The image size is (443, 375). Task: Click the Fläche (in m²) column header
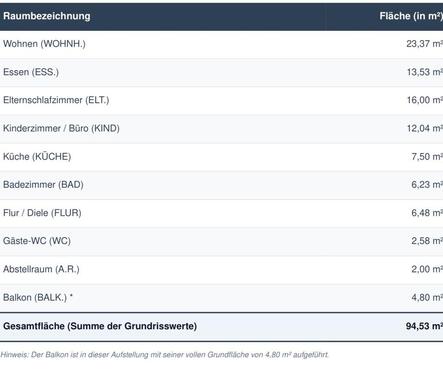click(x=411, y=16)
